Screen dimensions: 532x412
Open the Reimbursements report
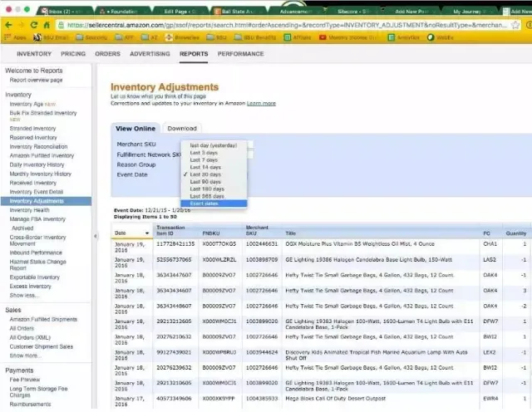click(x=30, y=405)
